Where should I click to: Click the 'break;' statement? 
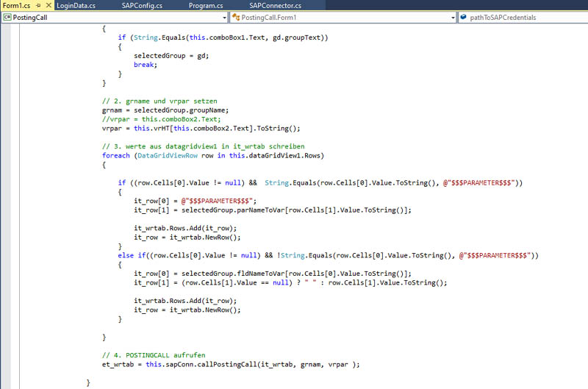[x=146, y=65]
